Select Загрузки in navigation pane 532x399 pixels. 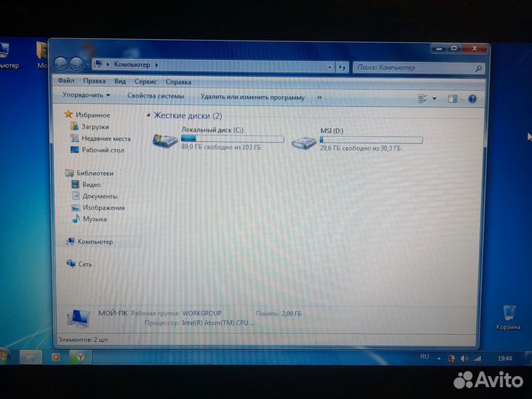click(x=95, y=127)
